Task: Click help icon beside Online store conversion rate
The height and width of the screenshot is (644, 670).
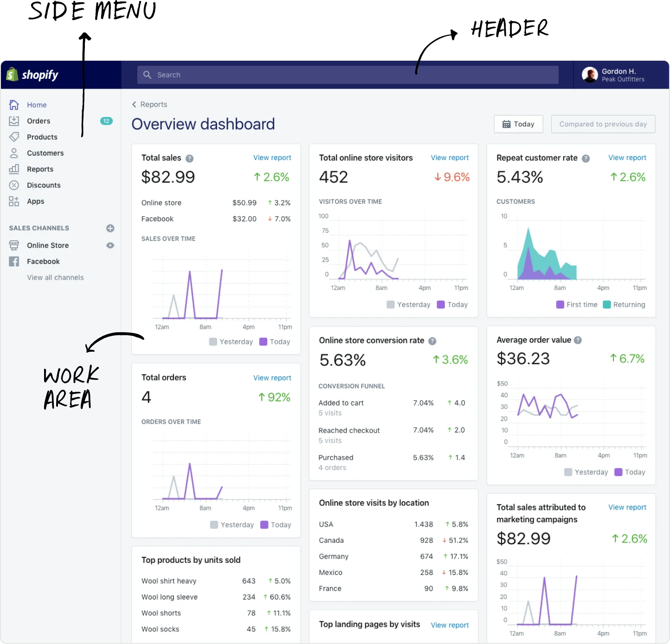Action: click(432, 341)
